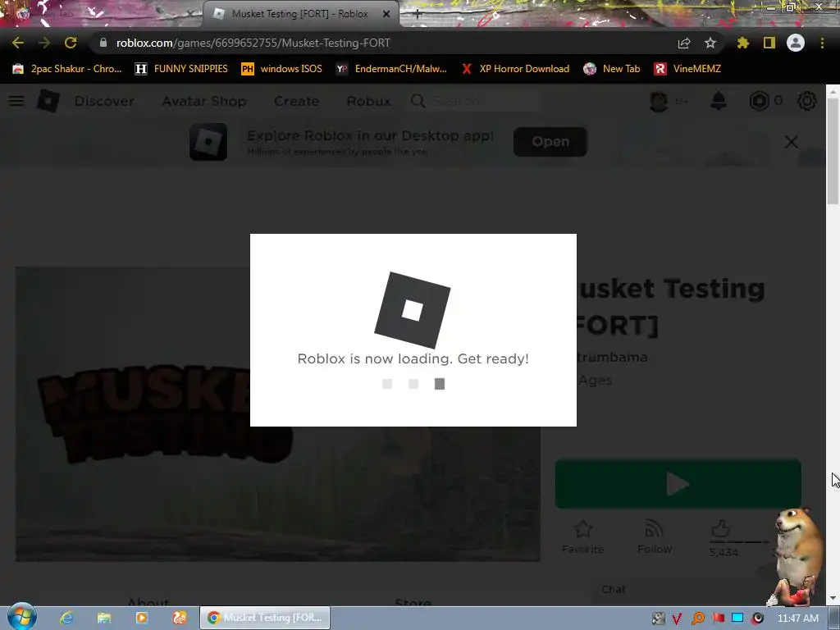Open the Chat panel
The image size is (840, 630).
coord(614,589)
